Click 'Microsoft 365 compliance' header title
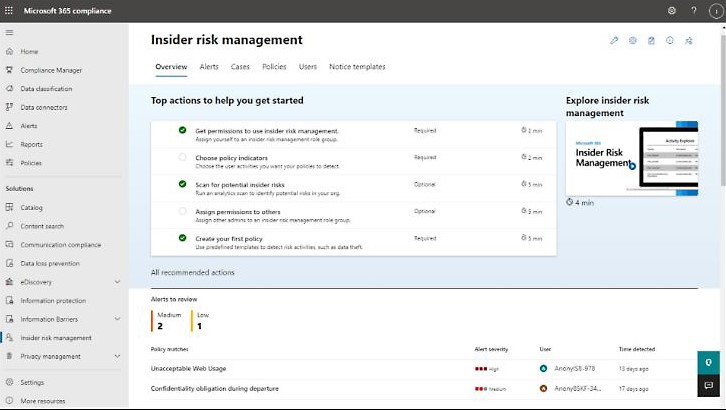This screenshot has height=410, width=726. (x=68, y=11)
